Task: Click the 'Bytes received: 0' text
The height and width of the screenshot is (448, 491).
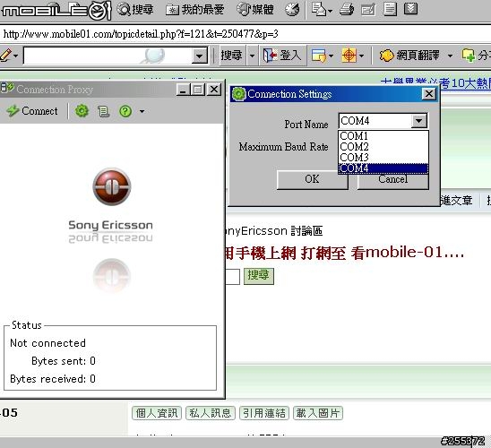Action: click(53, 379)
